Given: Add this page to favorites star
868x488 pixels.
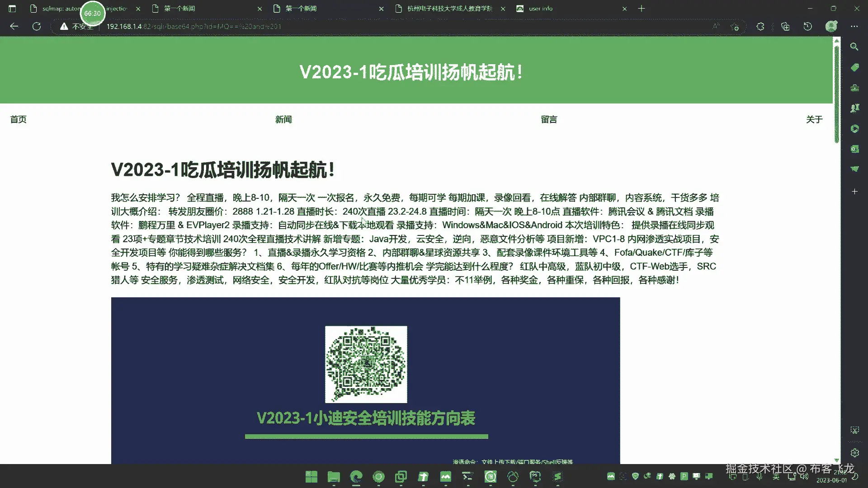Looking at the screenshot, I should point(735,27).
